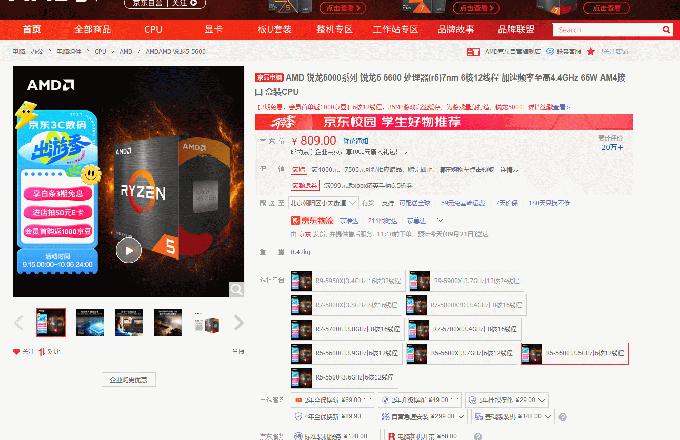Click the search magnifier icon in the red navbar
The height and width of the screenshot is (440, 680).
(666, 29)
